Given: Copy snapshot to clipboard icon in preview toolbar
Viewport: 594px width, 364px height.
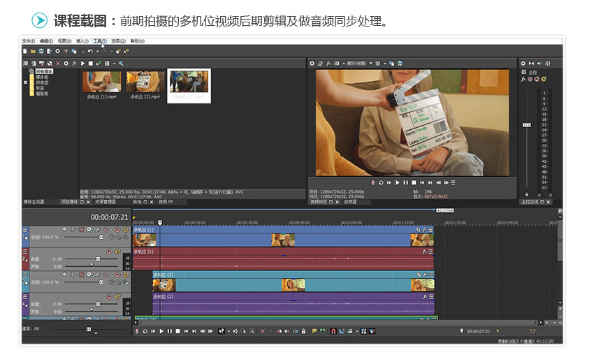Looking at the screenshot, I should click(392, 64).
